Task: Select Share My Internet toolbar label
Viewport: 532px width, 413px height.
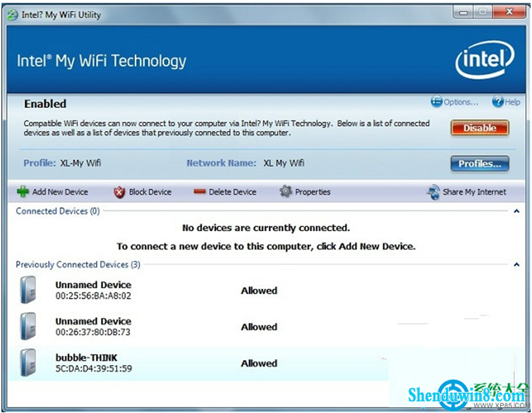Action: [x=474, y=192]
